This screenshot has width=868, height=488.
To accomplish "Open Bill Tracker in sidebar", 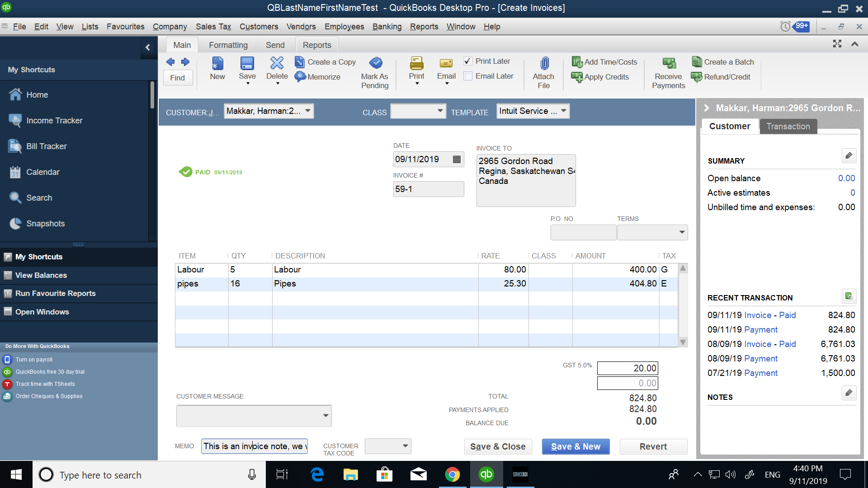I will (47, 146).
